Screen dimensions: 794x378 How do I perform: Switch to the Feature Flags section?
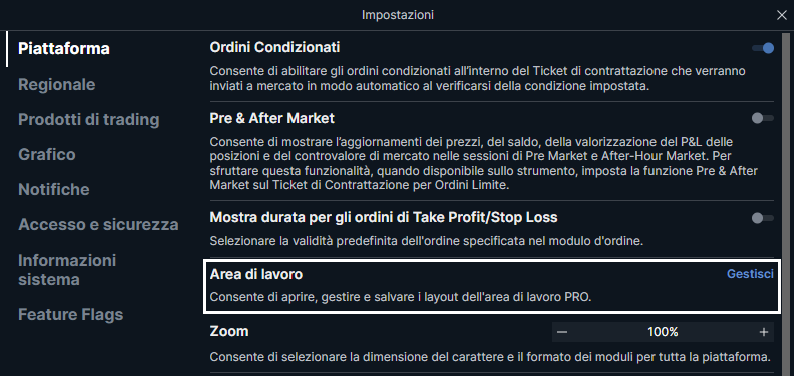(70, 315)
